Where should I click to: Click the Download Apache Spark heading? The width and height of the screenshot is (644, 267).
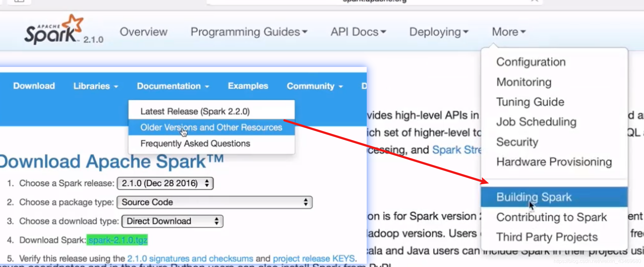pos(111,161)
